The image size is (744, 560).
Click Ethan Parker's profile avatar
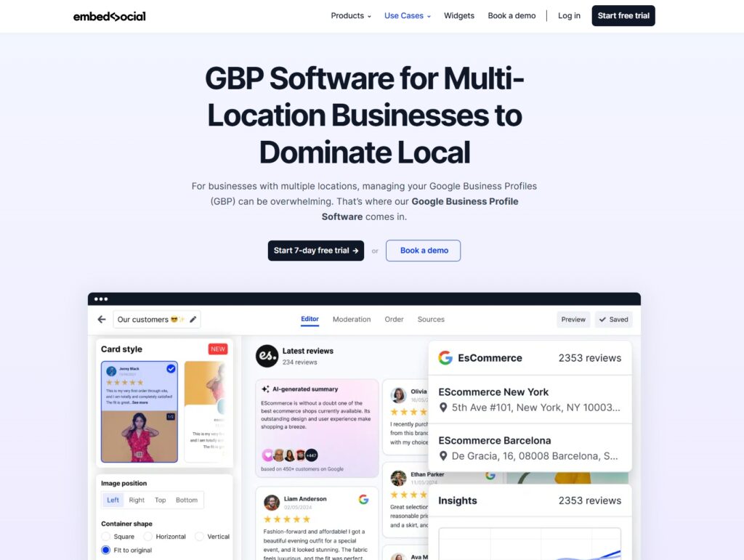tap(398, 478)
